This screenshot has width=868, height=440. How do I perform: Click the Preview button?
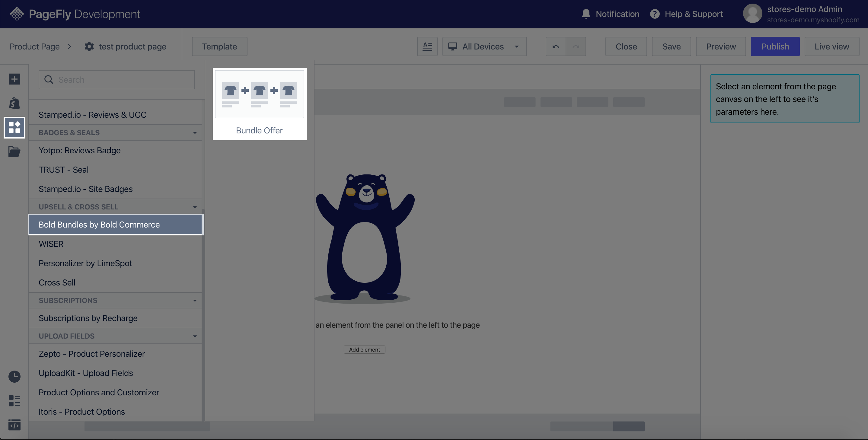coord(721,46)
